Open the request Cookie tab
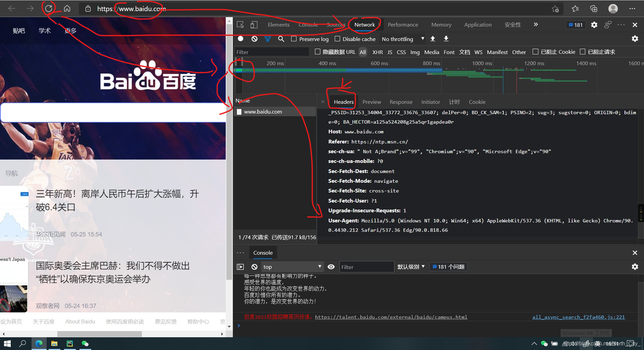 (477, 102)
